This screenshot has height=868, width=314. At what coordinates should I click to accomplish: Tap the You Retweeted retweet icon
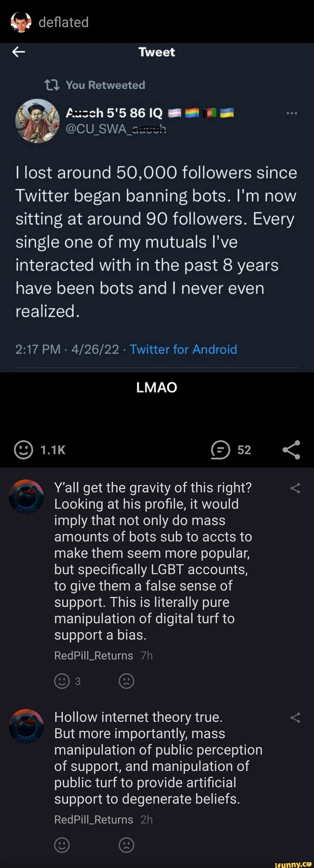pyautogui.click(x=52, y=85)
